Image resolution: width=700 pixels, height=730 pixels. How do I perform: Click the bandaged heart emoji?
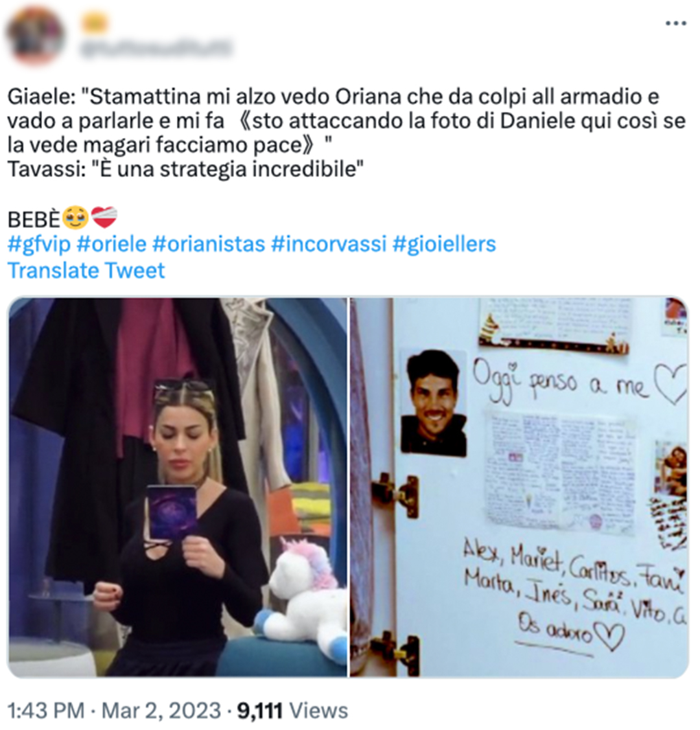click(x=104, y=218)
